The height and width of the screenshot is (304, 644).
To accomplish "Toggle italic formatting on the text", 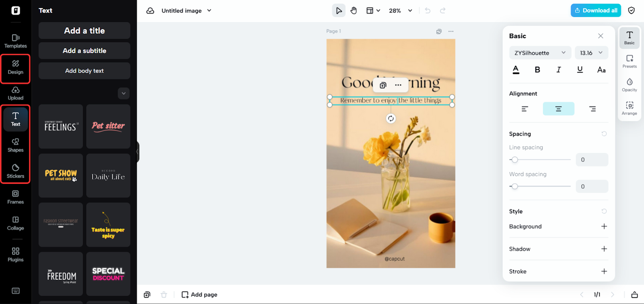I will (558, 69).
